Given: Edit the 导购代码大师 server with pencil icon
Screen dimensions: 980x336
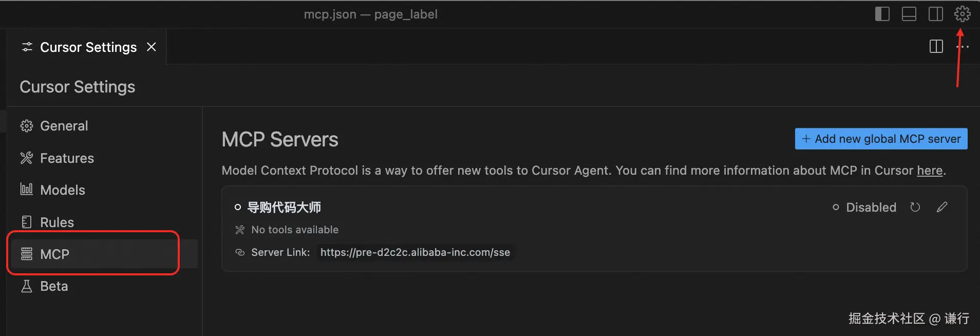Looking at the screenshot, I should click(x=941, y=207).
